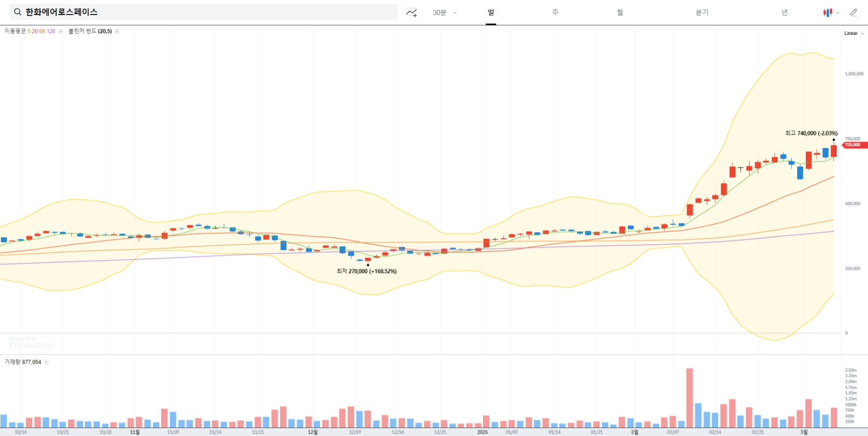Screen dimensions: 868x436
Task: Click the 한화에어로스페이스 search field
Action: point(203,12)
